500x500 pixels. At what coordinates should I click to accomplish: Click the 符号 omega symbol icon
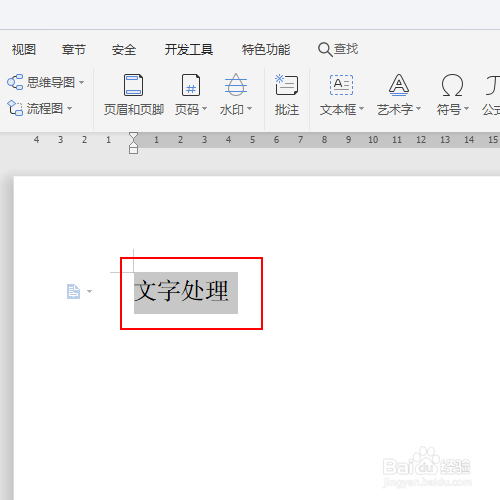pyautogui.click(x=452, y=85)
